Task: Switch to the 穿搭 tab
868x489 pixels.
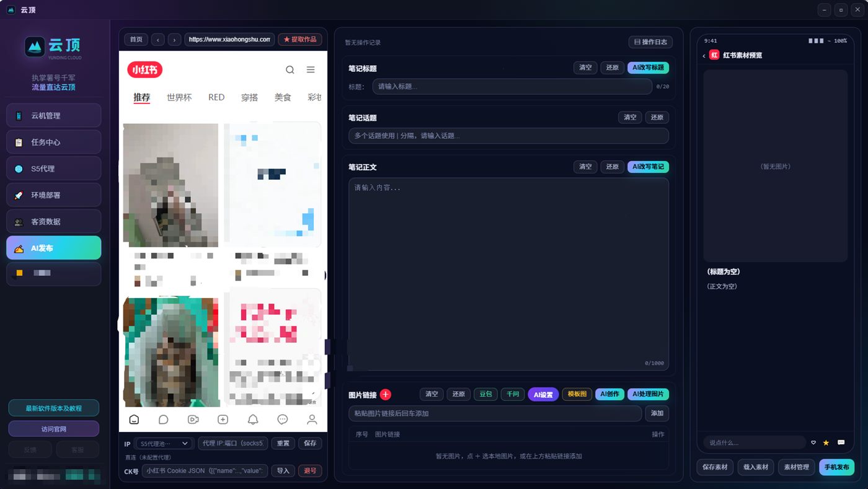Action: click(x=250, y=97)
